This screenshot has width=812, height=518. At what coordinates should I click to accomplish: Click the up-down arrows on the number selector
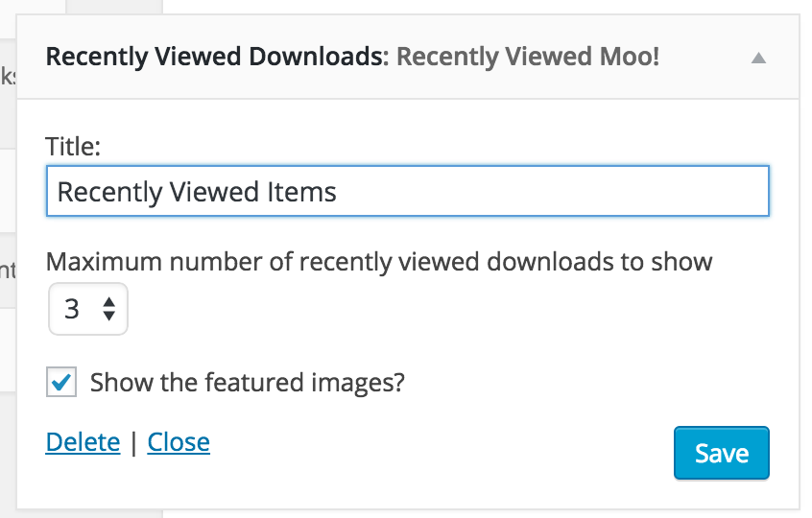pyautogui.click(x=109, y=309)
